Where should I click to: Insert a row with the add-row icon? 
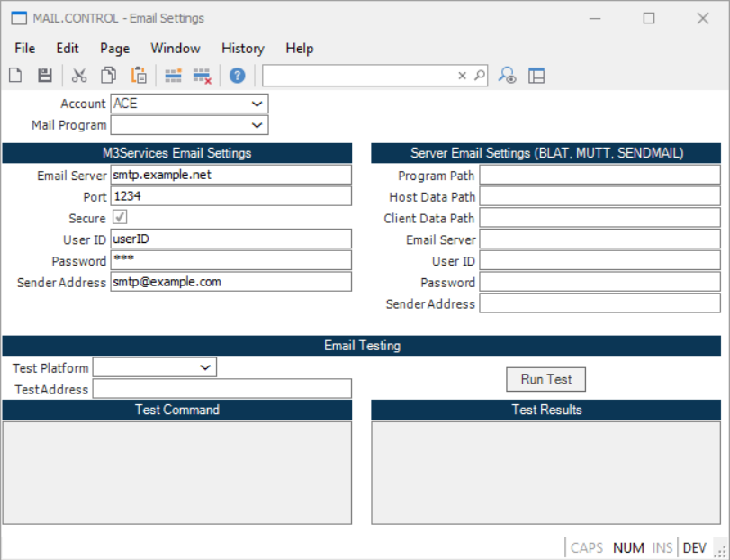[173, 75]
